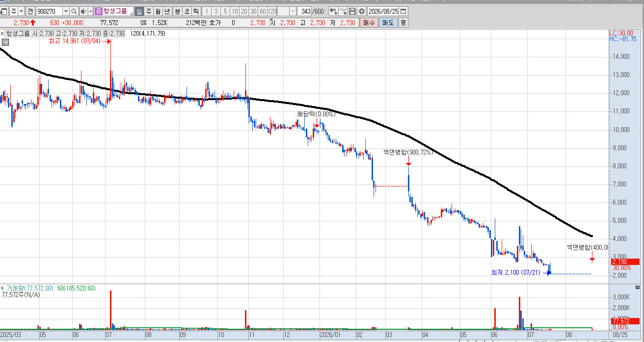Open the stock search magnifier
644x342 pixels.
tap(74, 11)
